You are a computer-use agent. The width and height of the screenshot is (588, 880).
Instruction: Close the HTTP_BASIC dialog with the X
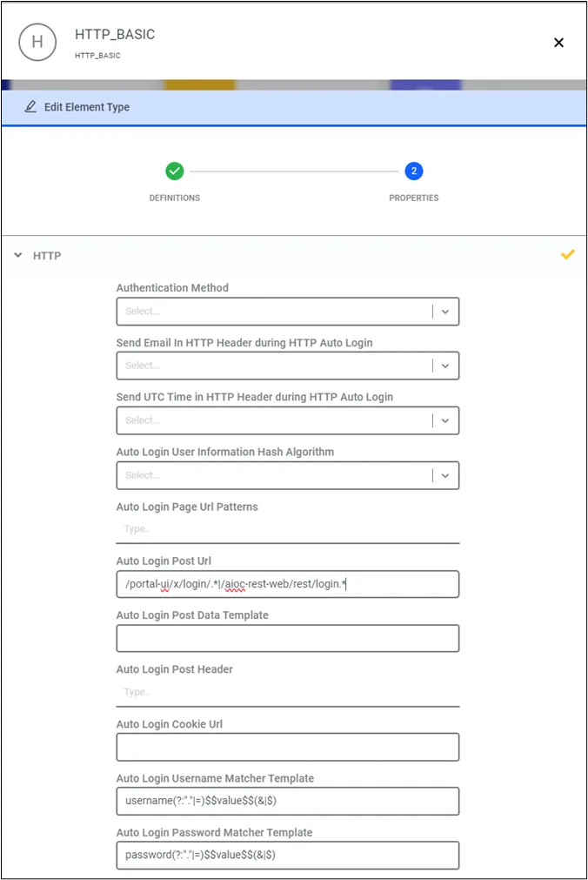click(558, 43)
